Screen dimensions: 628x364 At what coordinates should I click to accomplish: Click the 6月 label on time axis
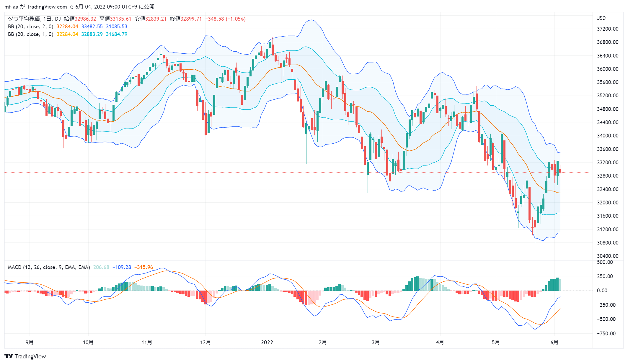pyautogui.click(x=554, y=342)
